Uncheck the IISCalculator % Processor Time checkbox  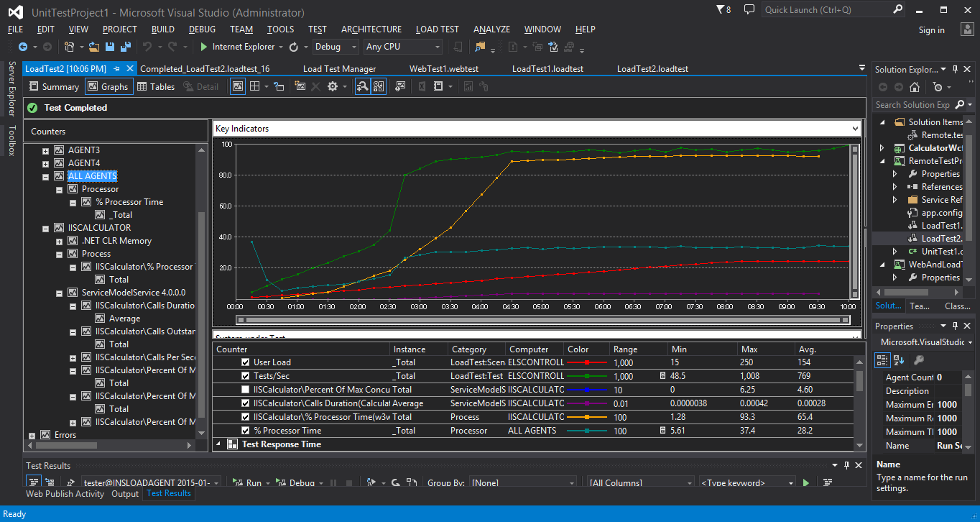246,417
